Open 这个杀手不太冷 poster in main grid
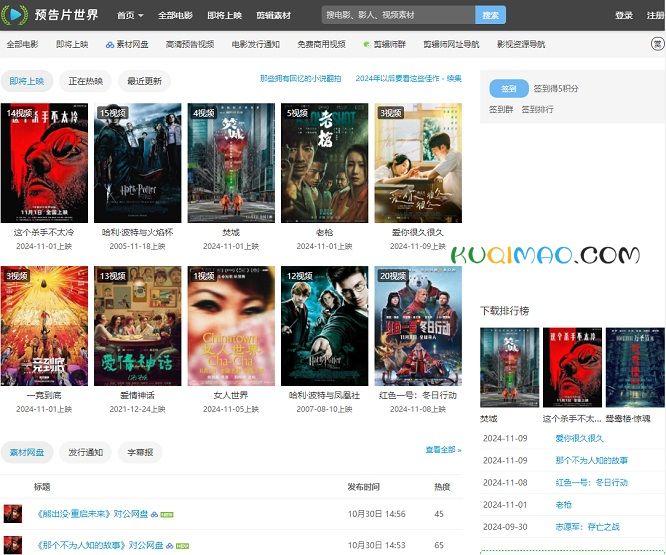The height and width of the screenshot is (555, 666). (x=44, y=163)
